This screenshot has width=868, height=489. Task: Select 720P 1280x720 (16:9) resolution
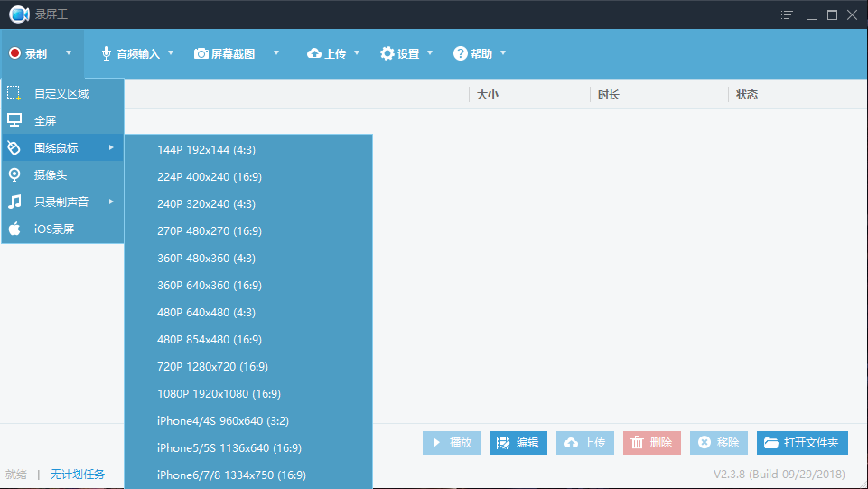point(212,367)
